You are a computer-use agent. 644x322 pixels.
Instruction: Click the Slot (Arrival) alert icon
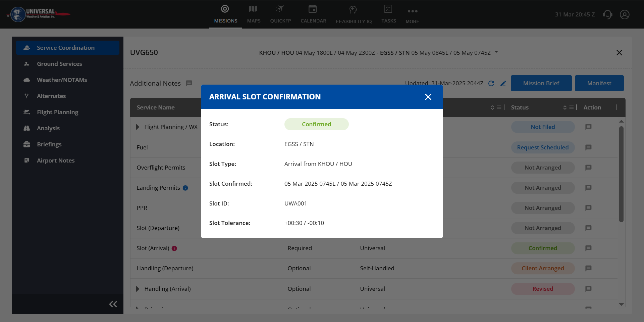[174, 248]
